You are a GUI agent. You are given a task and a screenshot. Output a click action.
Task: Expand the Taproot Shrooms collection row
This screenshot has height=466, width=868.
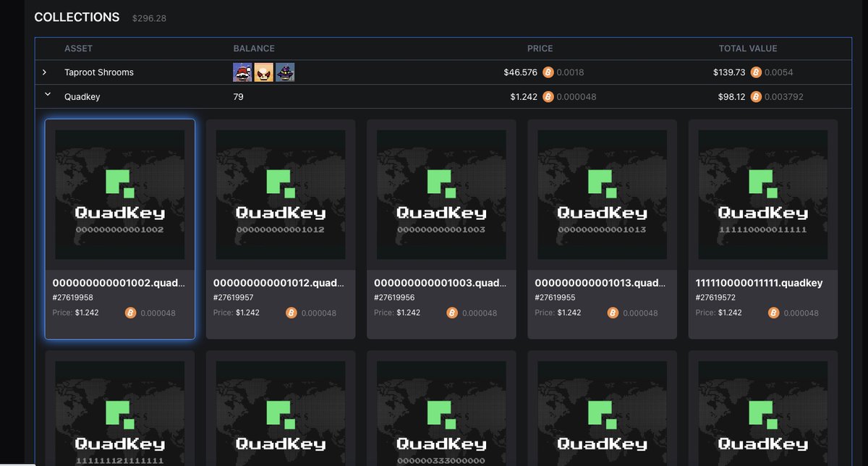45,72
